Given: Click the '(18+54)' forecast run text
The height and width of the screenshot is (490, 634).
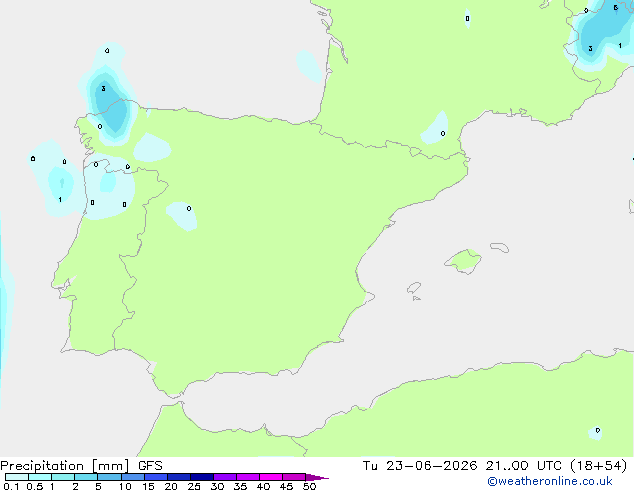Looking at the screenshot, I should (598, 466).
